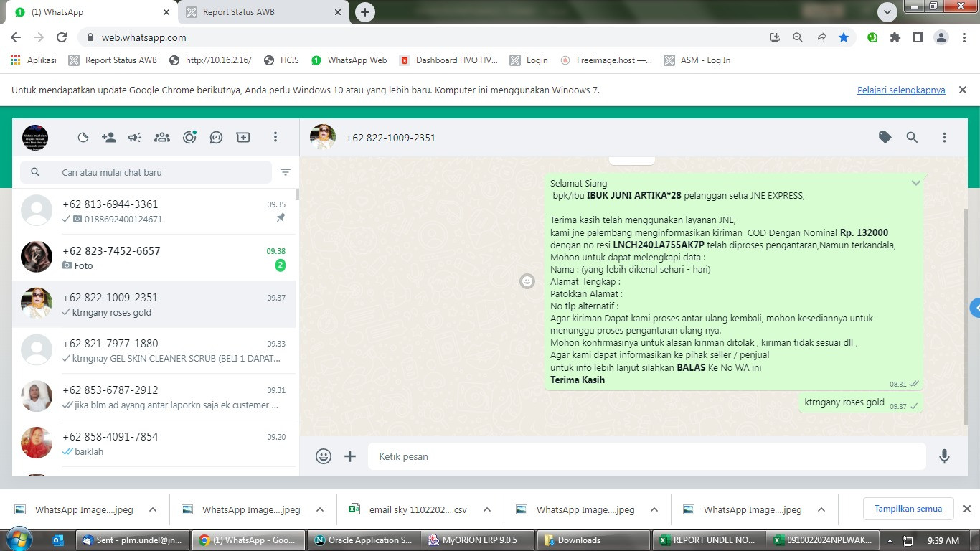Open the Windows Start button
This screenshot has height=551, width=980.
pyautogui.click(x=19, y=540)
